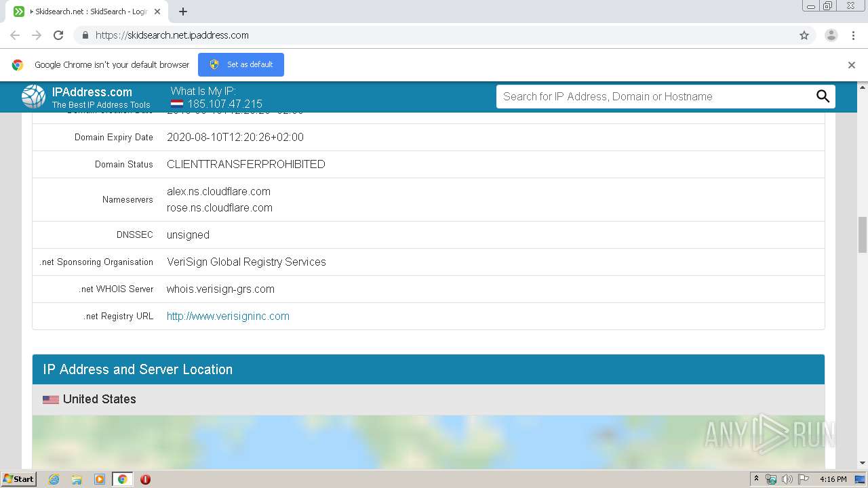Click the Netherlands flag icon

click(x=177, y=104)
